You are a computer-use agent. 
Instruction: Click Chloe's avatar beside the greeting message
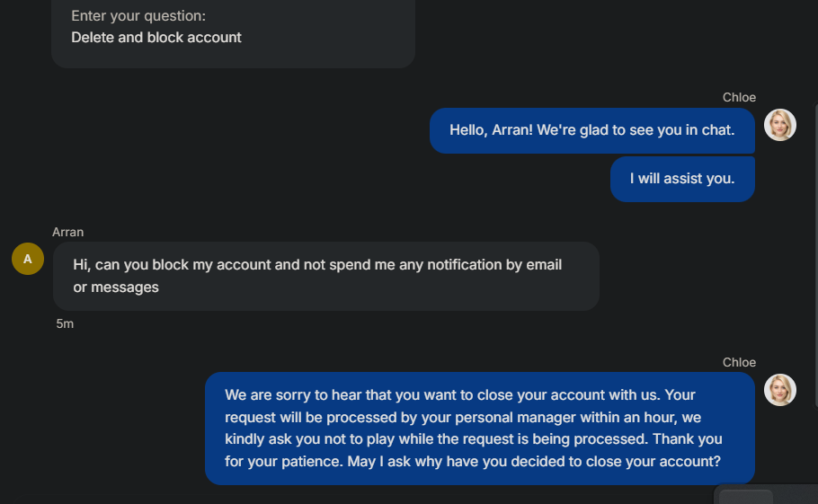click(779, 125)
